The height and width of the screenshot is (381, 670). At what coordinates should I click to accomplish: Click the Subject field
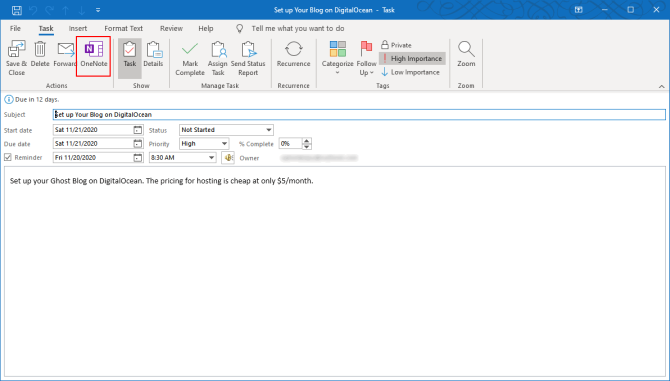coord(359,114)
